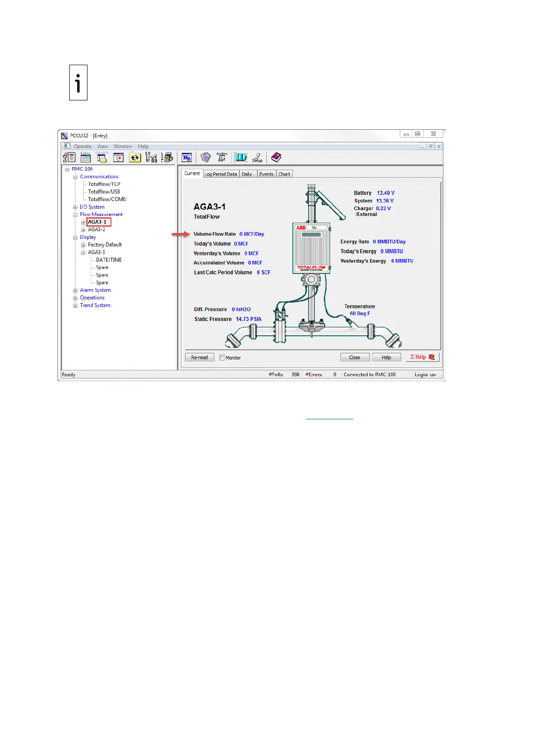Click the folder refresh toolbar icon
Screen dimensions: 535x756
135,157
